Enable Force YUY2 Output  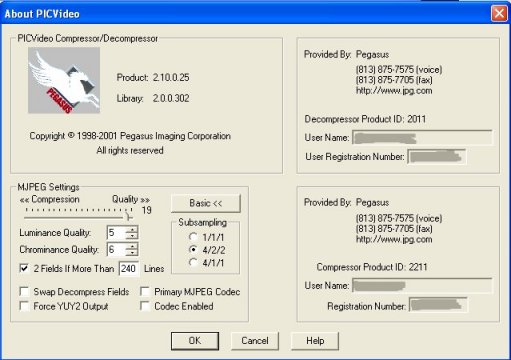[x=24, y=306]
